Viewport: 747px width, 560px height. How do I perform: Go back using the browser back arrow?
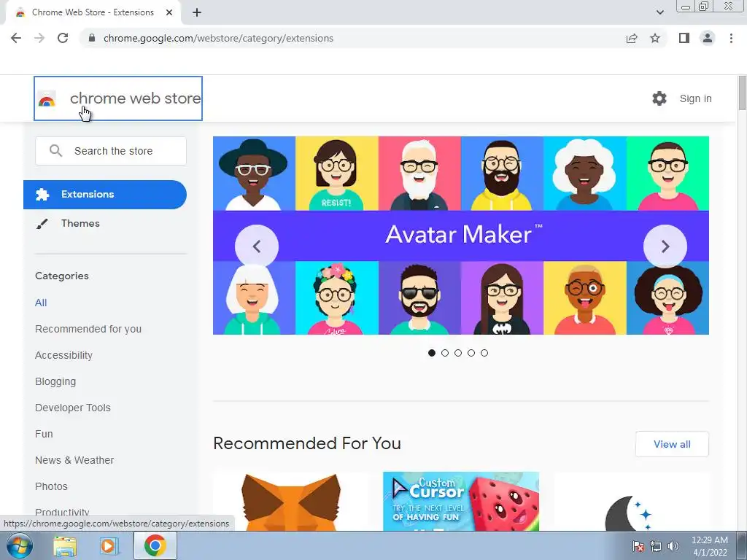(x=16, y=38)
